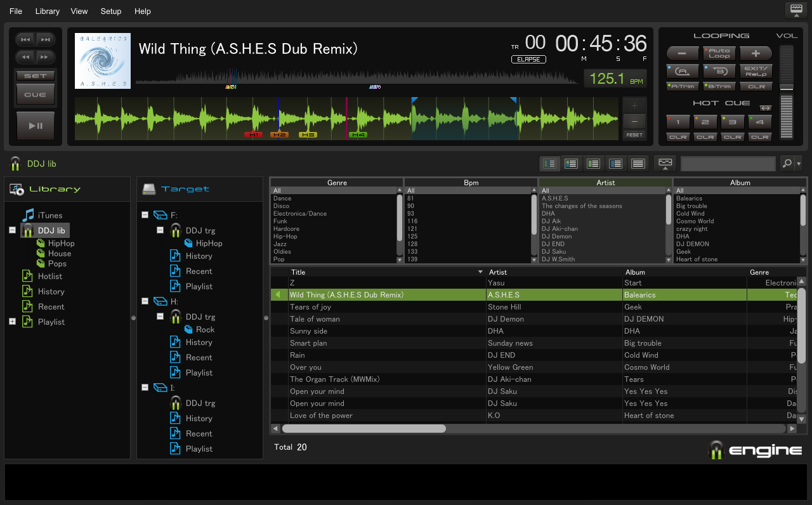
Task: Click CLR below hot cue 1
Action: tap(678, 137)
